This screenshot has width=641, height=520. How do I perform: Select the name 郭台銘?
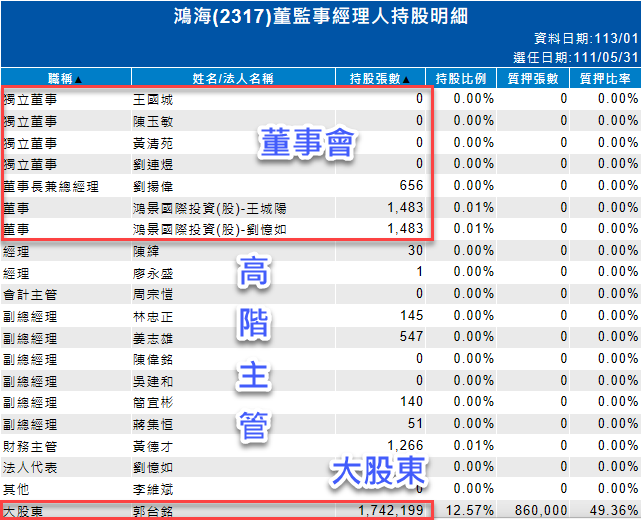tap(153, 511)
